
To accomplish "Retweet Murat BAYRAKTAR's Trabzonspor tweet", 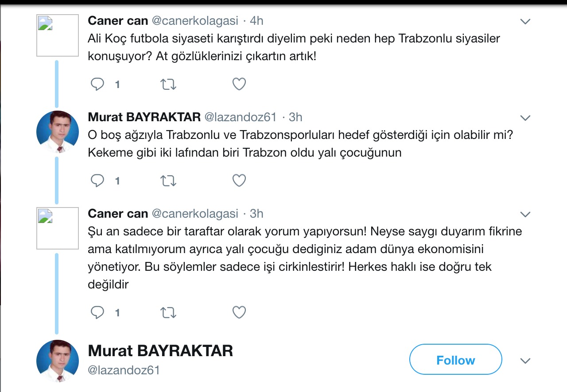I will pyautogui.click(x=168, y=181).
